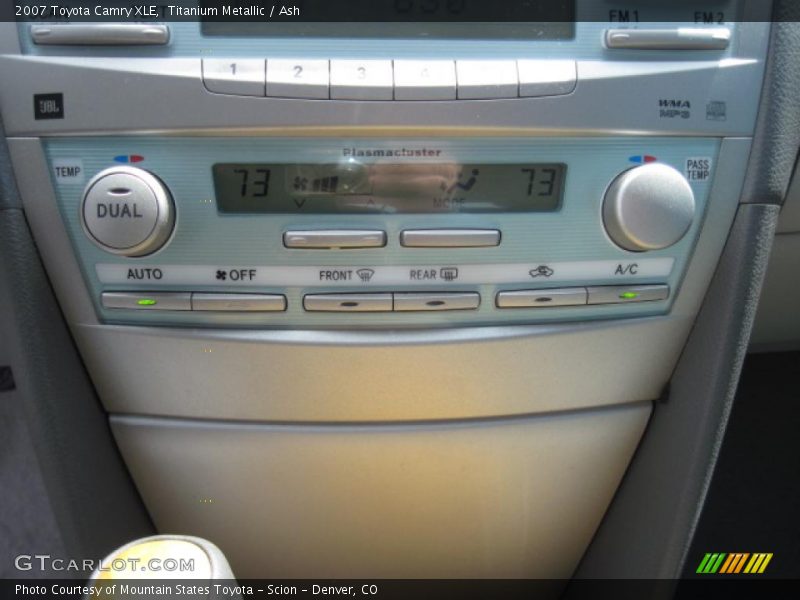Toggle the A/C button with green indicator
The width and height of the screenshot is (800, 600).
(x=628, y=294)
